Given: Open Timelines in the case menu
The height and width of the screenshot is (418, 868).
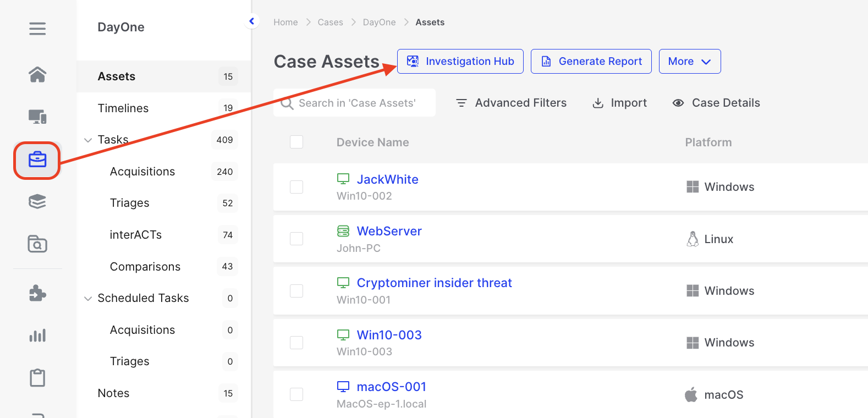Looking at the screenshot, I should (123, 108).
